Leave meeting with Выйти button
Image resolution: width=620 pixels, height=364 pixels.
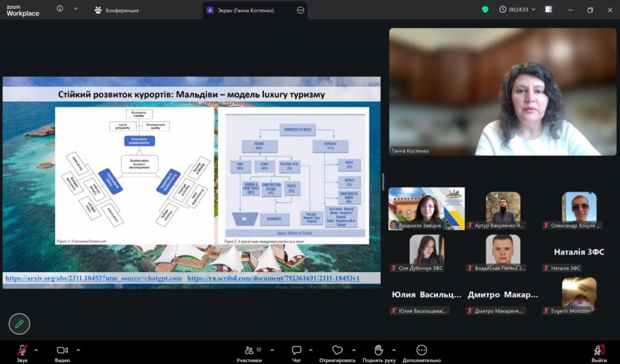(599, 351)
